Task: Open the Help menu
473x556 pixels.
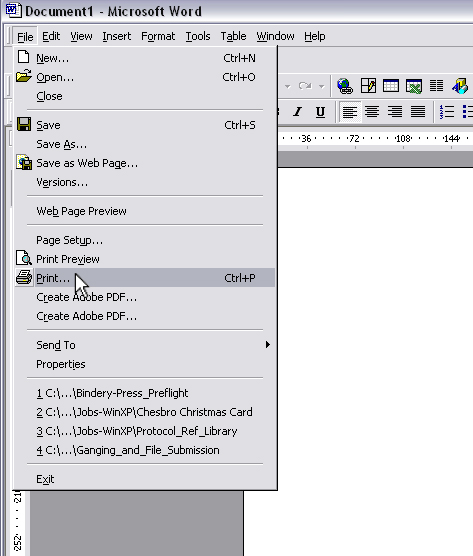Action: (x=315, y=36)
